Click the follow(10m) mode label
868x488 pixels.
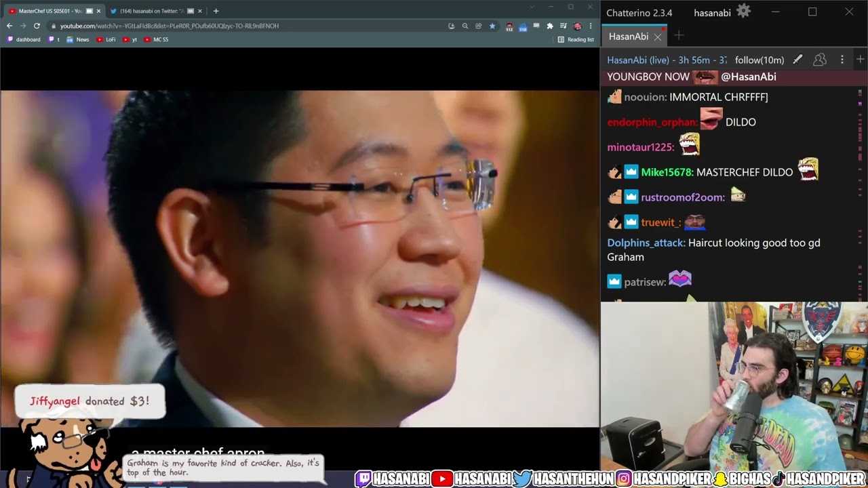(759, 60)
